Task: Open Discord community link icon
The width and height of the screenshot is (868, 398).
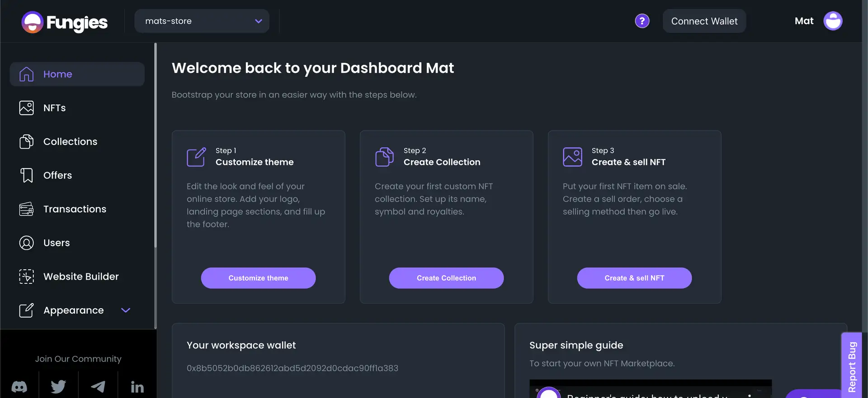Action: pos(19,387)
